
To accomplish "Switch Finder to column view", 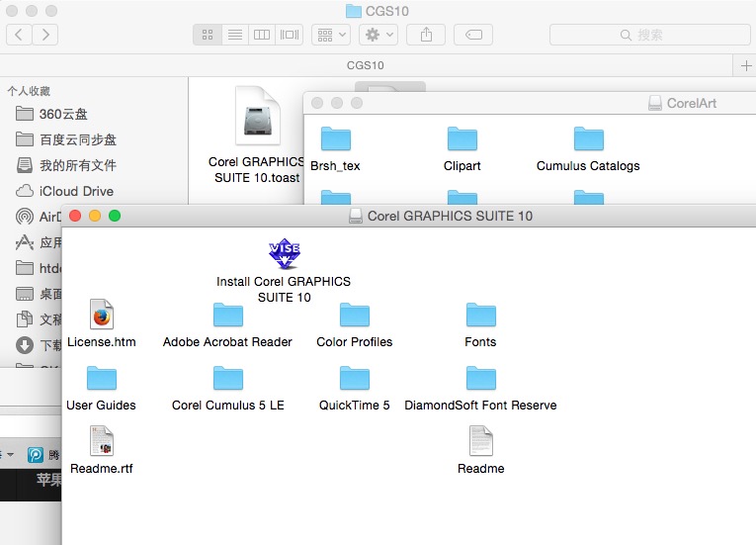I will click(262, 35).
